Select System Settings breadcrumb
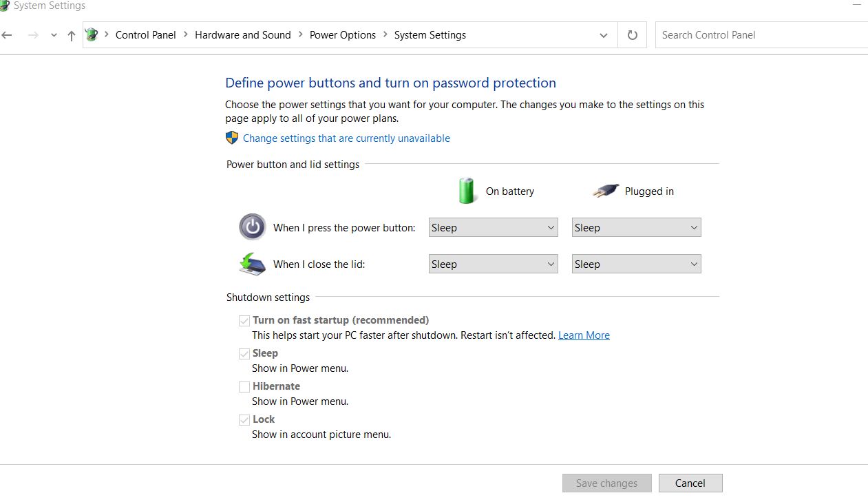 point(430,35)
